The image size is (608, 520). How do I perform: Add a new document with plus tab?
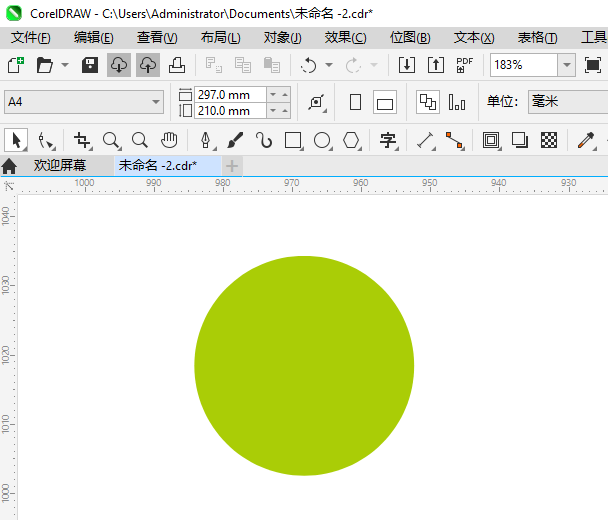(232, 166)
